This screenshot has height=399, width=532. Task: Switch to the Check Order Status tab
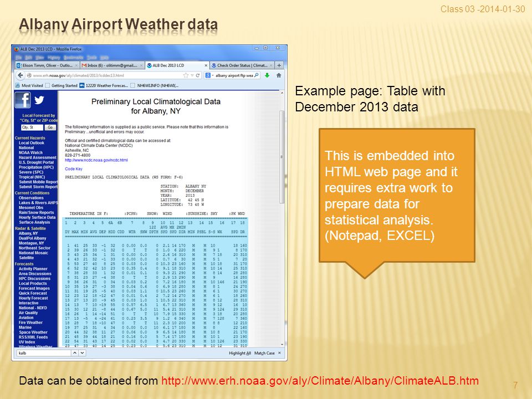pyautogui.click(x=242, y=65)
